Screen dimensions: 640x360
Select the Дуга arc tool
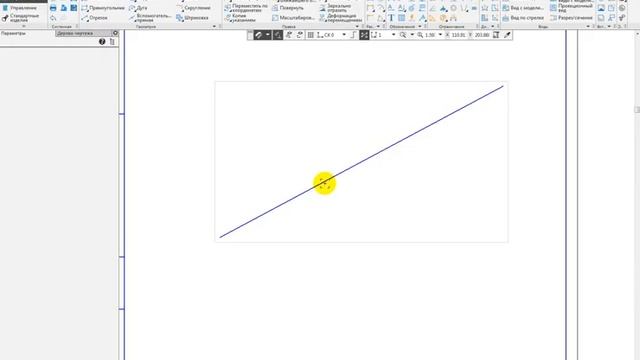click(138, 8)
